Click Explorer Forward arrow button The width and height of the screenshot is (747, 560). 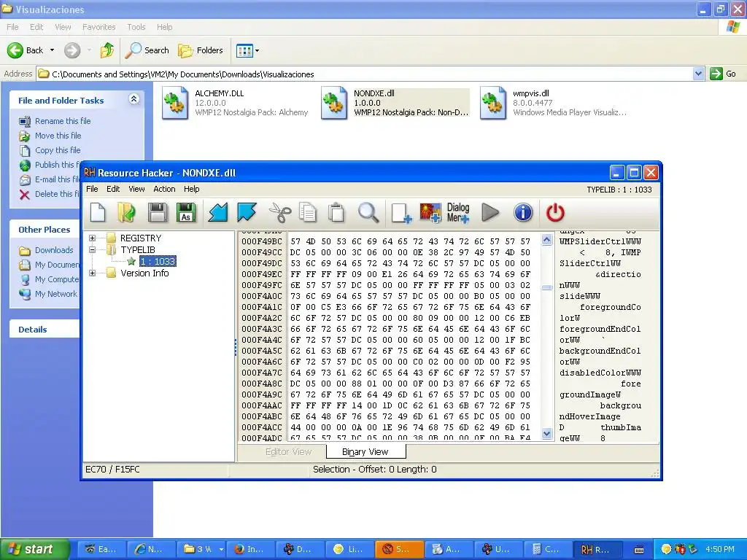coord(72,50)
